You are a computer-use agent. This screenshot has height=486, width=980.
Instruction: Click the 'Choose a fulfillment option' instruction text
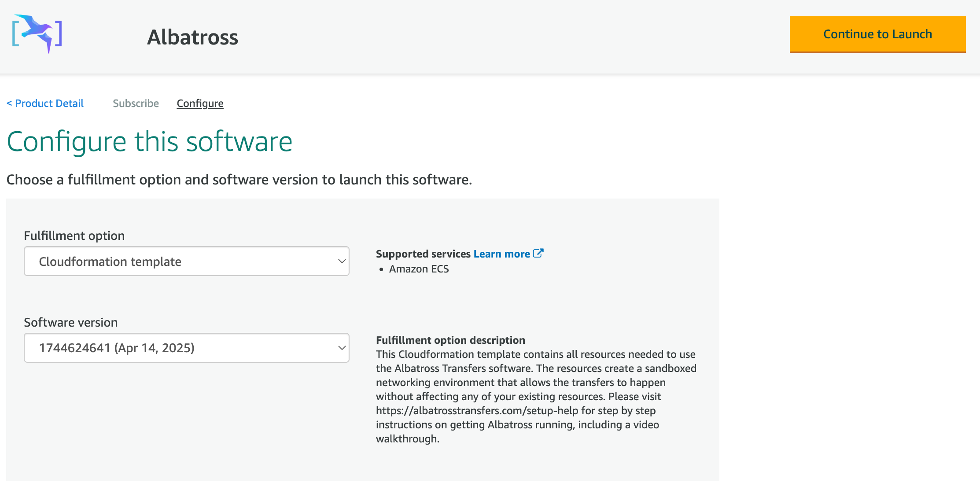pos(239,180)
